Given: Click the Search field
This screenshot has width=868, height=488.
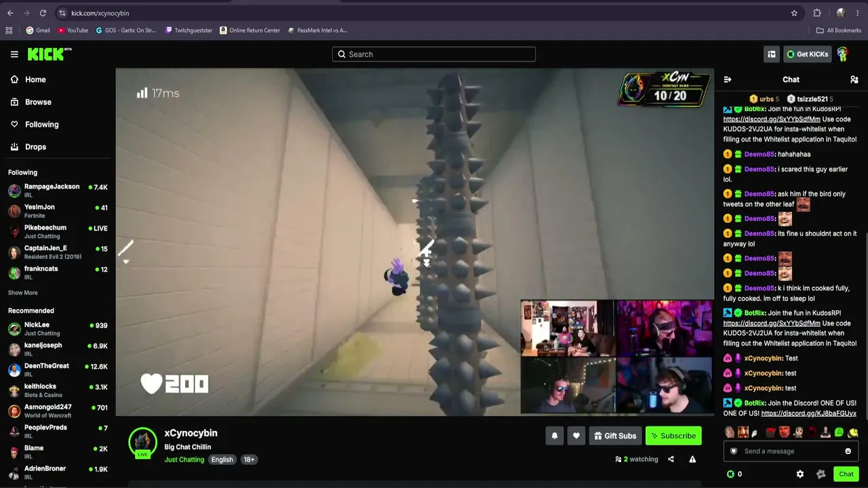Looking at the screenshot, I should pos(434,54).
